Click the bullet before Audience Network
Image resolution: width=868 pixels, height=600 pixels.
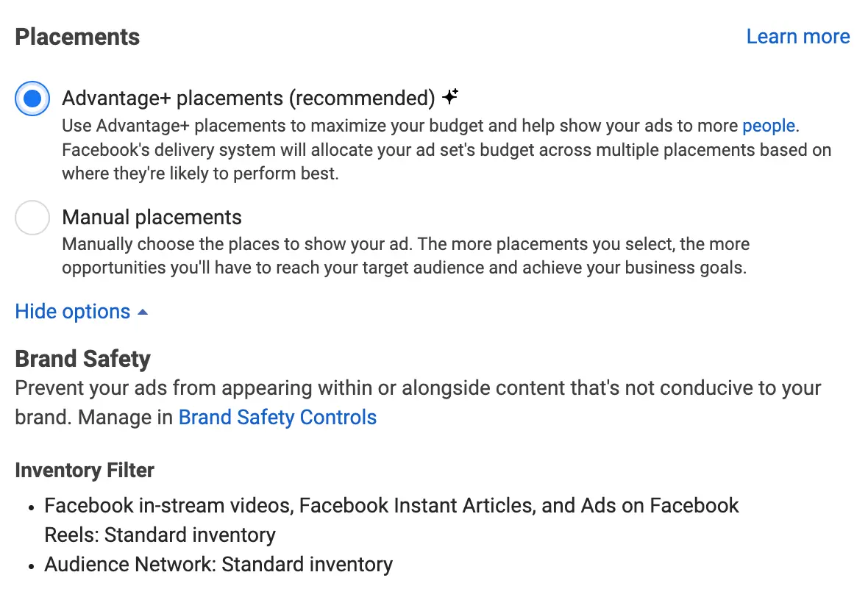tap(32, 566)
